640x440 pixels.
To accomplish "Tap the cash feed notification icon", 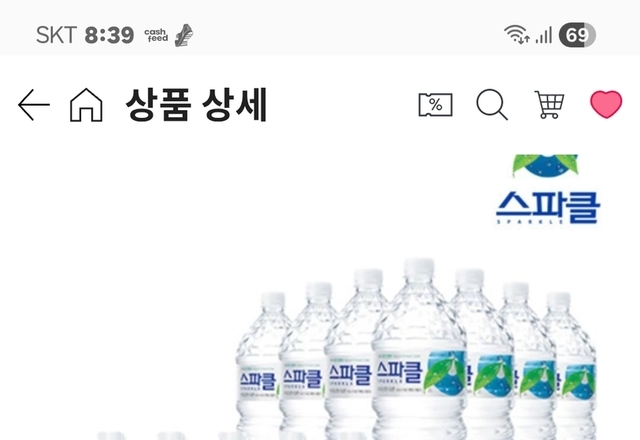I will point(156,35).
